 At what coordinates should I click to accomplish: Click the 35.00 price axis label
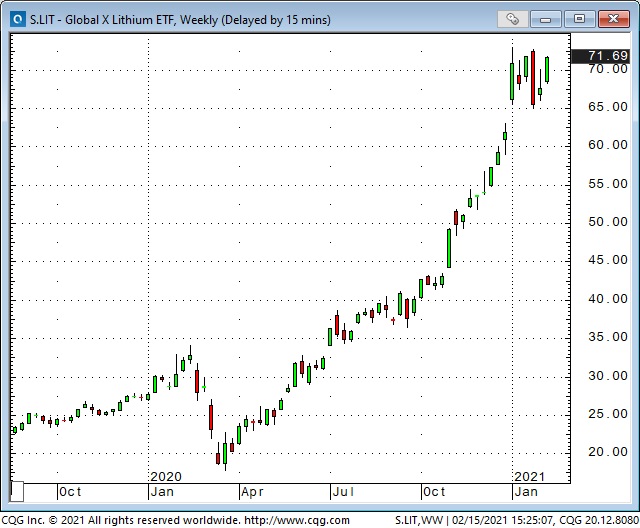[x=608, y=337]
